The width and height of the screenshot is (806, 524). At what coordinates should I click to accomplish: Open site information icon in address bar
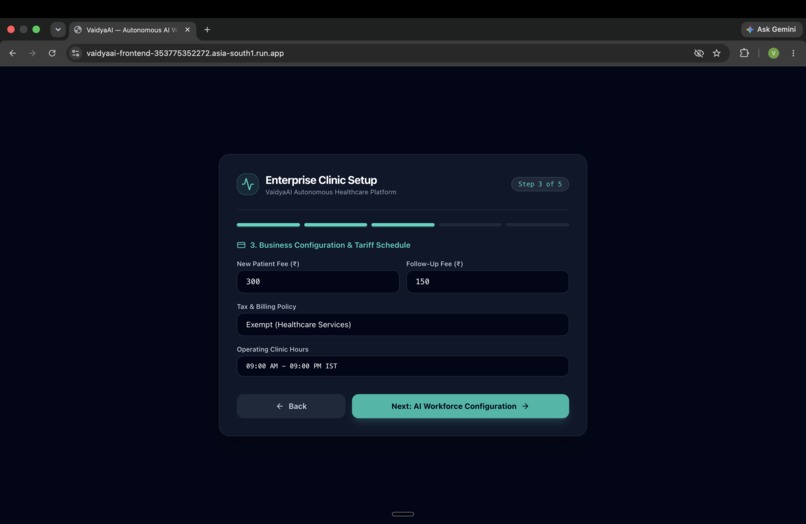point(76,53)
